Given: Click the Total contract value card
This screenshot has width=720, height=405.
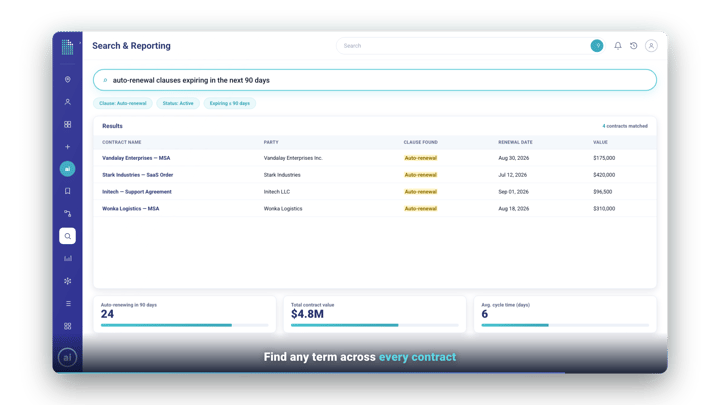Looking at the screenshot, I should (375, 314).
